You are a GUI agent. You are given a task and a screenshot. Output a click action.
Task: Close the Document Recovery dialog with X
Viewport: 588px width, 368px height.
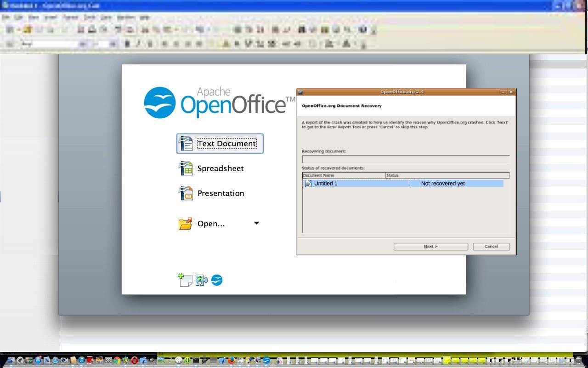pyautogui.click(x=511, y=92)
